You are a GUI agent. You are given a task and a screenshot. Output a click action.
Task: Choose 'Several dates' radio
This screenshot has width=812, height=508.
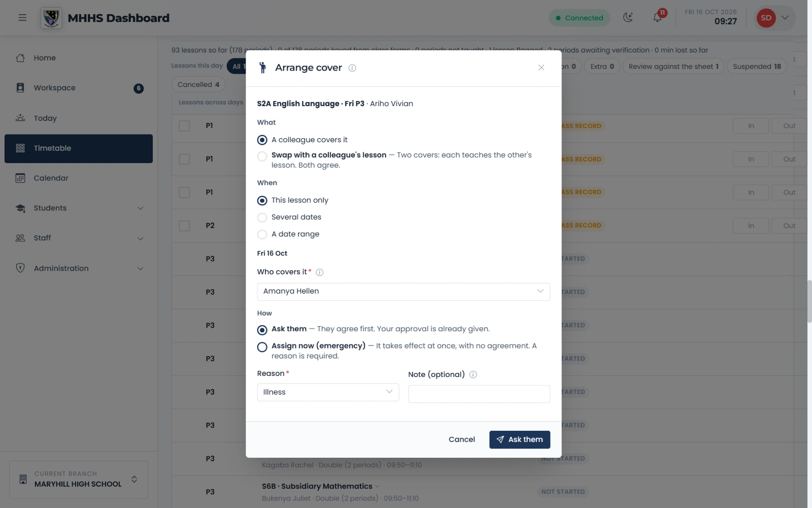coord(262,217)
